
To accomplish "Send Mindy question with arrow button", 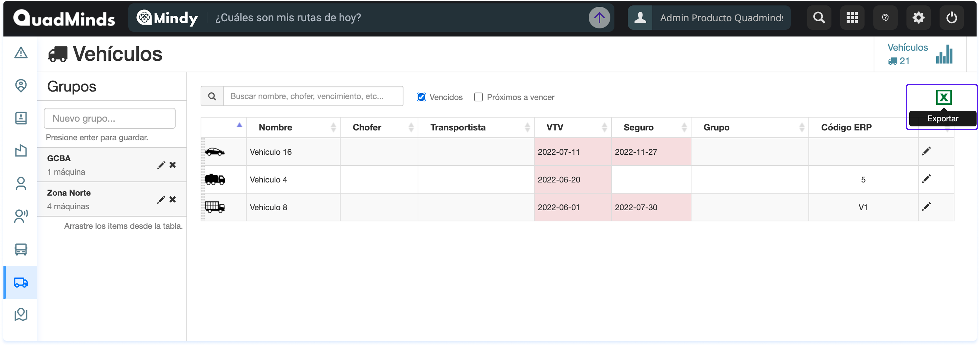I will tap(599, 18).
